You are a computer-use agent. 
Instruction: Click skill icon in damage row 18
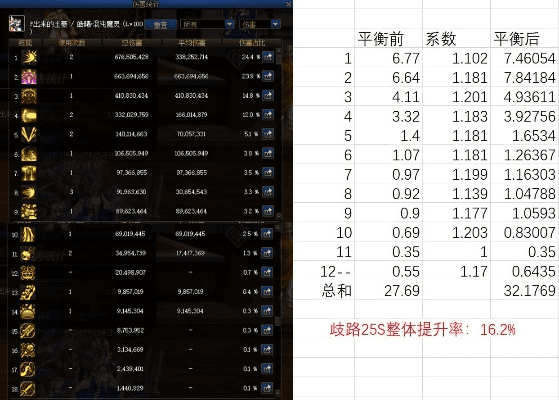[27, 388]
